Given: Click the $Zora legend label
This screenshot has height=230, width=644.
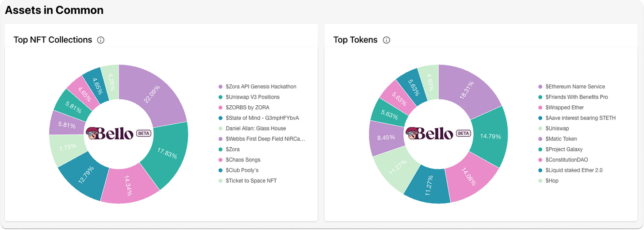Looking at the screenshot, I should click(x=232, y=149).
